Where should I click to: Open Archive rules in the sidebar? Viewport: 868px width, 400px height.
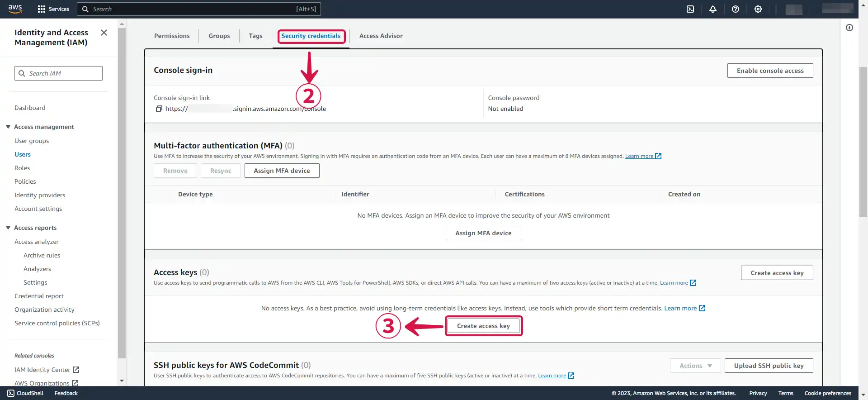(x=42, y=255)
